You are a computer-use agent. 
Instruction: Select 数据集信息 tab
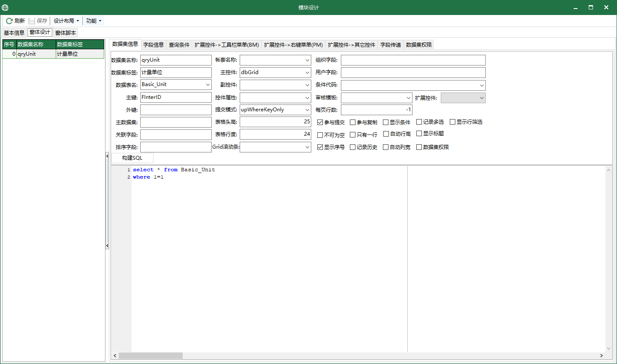coord(125,44)
